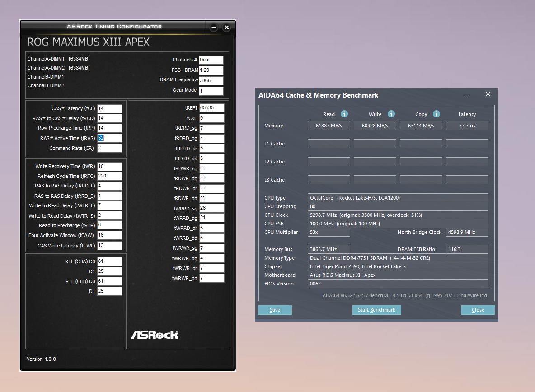Click the Version 4.0.8 label
Image resolution: width=535 pixels, height=392 pixels.
[x=41, y=359]
